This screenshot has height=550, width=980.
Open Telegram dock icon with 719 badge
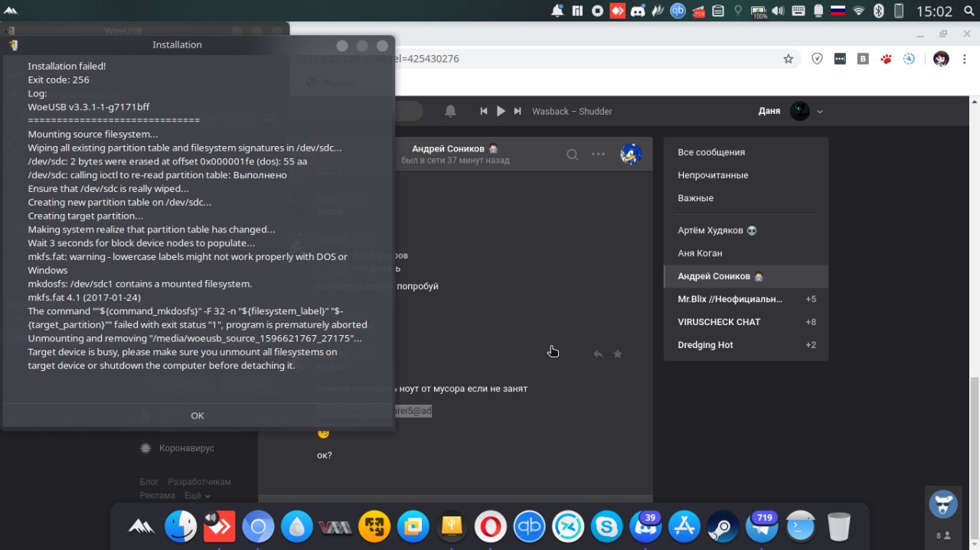tap(761, 526)
